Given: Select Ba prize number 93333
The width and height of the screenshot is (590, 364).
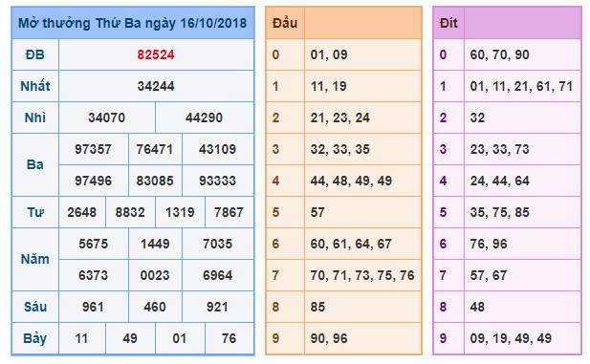Looking at the screenshot, I should (217, 181).
